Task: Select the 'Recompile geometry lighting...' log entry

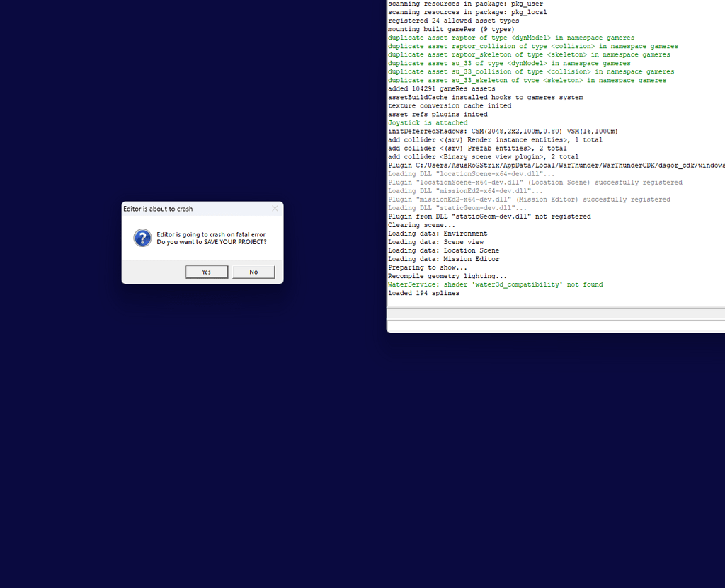Action: (447, 276)
